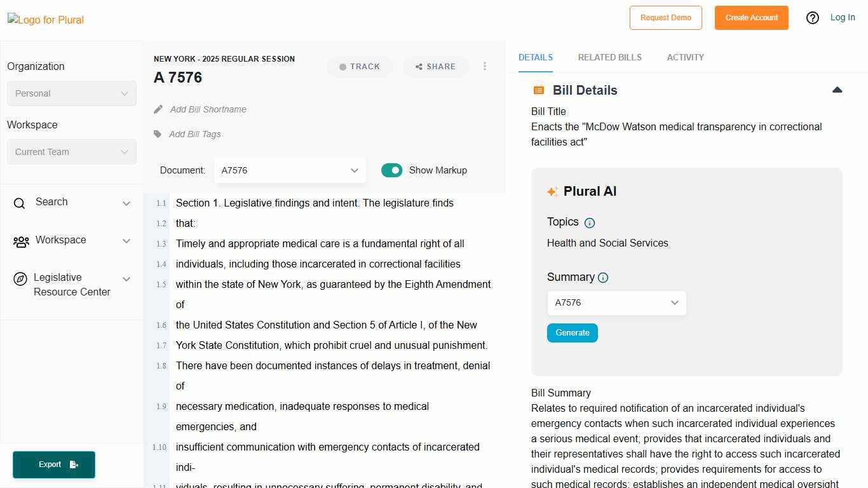Click the help question mark icon
Image resolution: width=868 pixels, height=488 pixels.
click(x=812, y=18)
